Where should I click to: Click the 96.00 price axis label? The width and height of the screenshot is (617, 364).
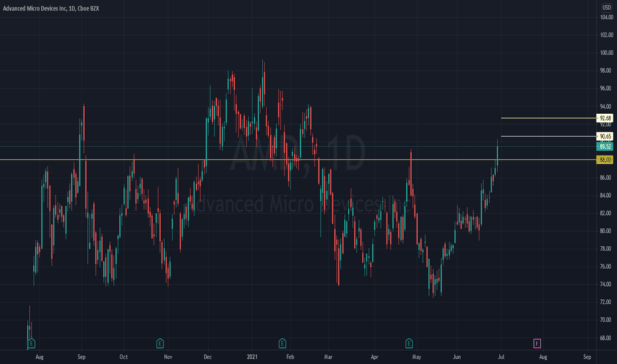[x=606, y=89]
